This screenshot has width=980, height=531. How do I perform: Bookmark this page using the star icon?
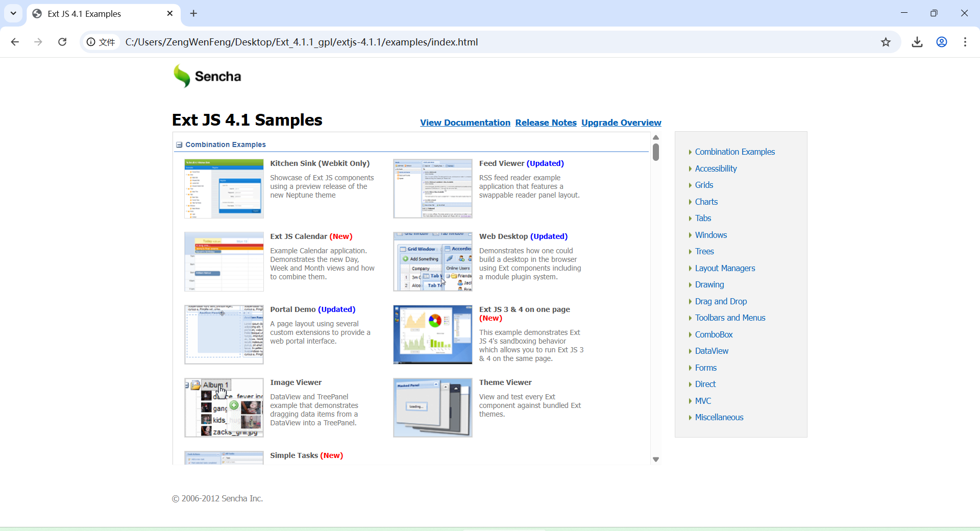[886, 42]
